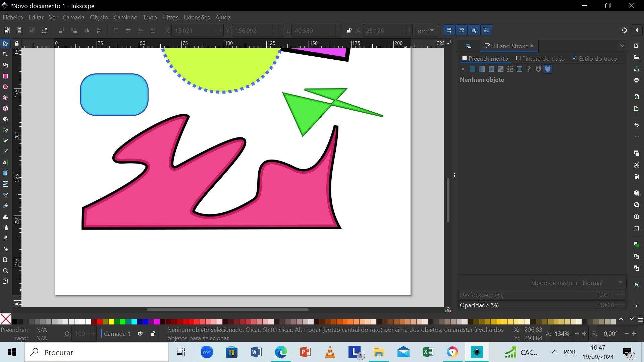This screenshot has height=362, width=644.
Task: Activate the Gradient tool
Action: click(5, 173)
